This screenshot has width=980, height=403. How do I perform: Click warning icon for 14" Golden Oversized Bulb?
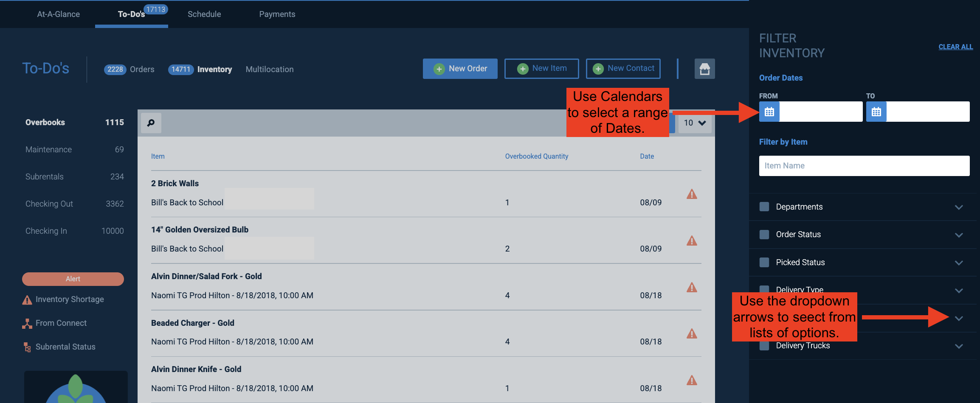coord(692,241)
